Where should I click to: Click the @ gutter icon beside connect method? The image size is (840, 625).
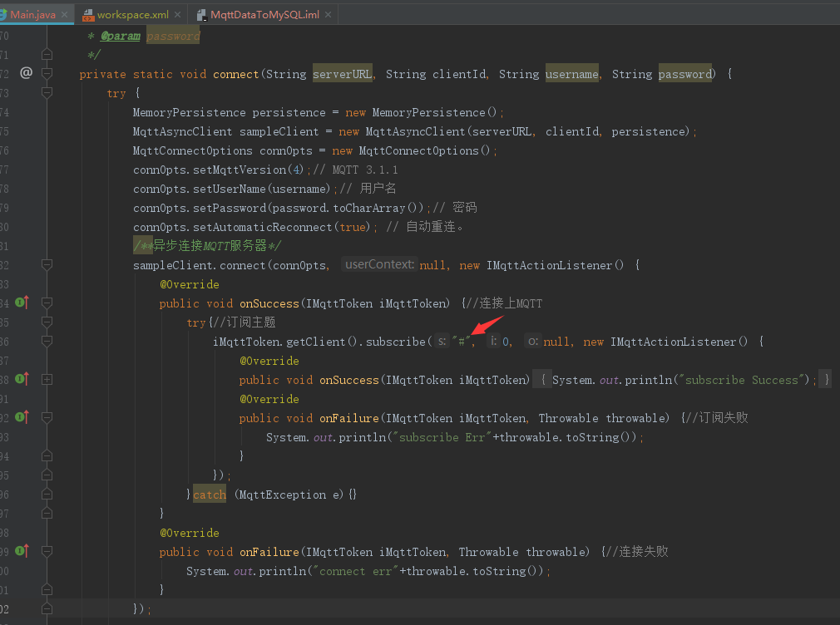click(x=27, y=72)
